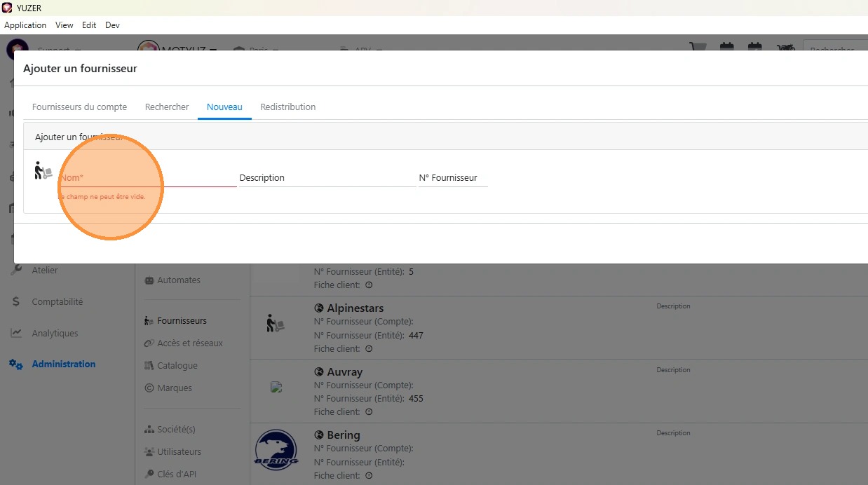Click the Administration gears icon
This screenshot has height=485, width=868.
(16, 364)
